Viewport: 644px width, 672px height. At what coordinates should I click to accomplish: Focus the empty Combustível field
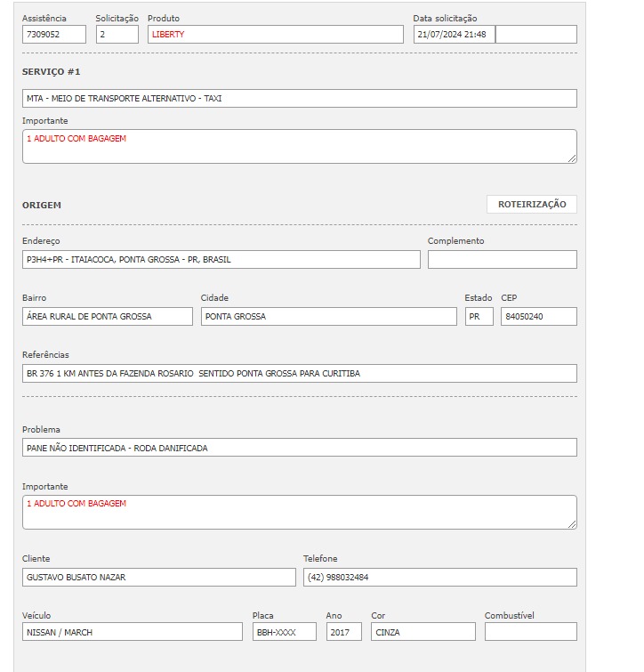click(x=530, y=632)
